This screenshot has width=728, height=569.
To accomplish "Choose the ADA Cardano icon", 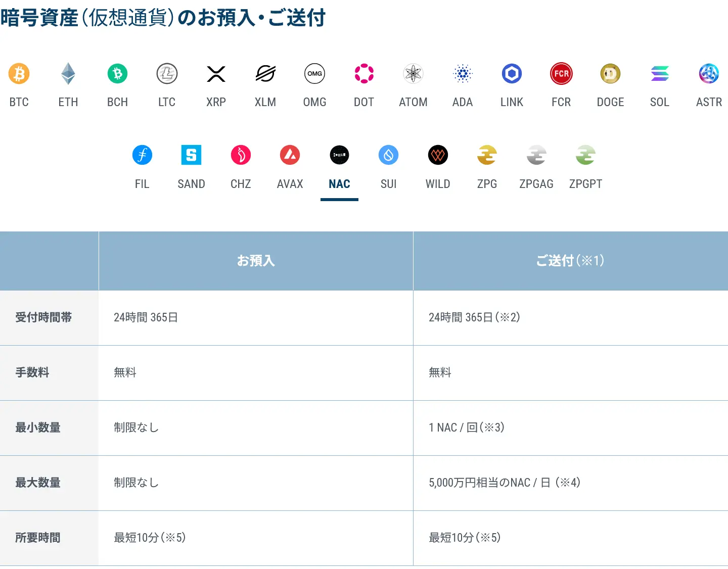I will (x=463, y=74).
